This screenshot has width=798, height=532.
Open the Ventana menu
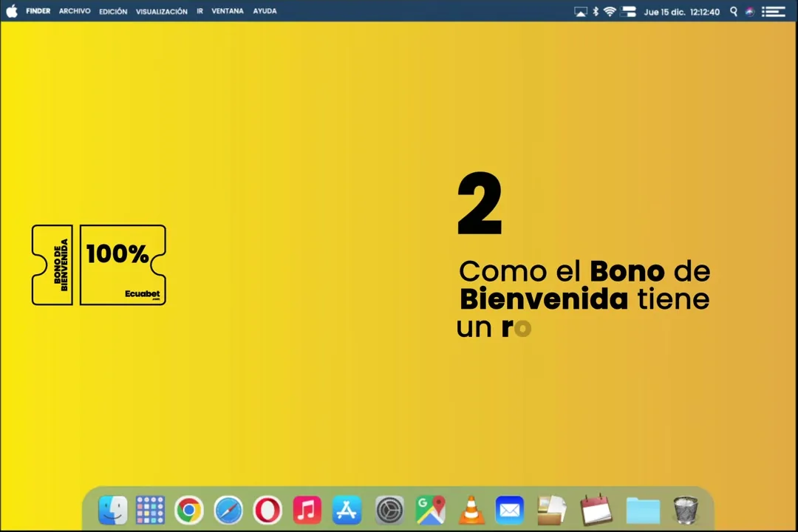coord(228,10)
